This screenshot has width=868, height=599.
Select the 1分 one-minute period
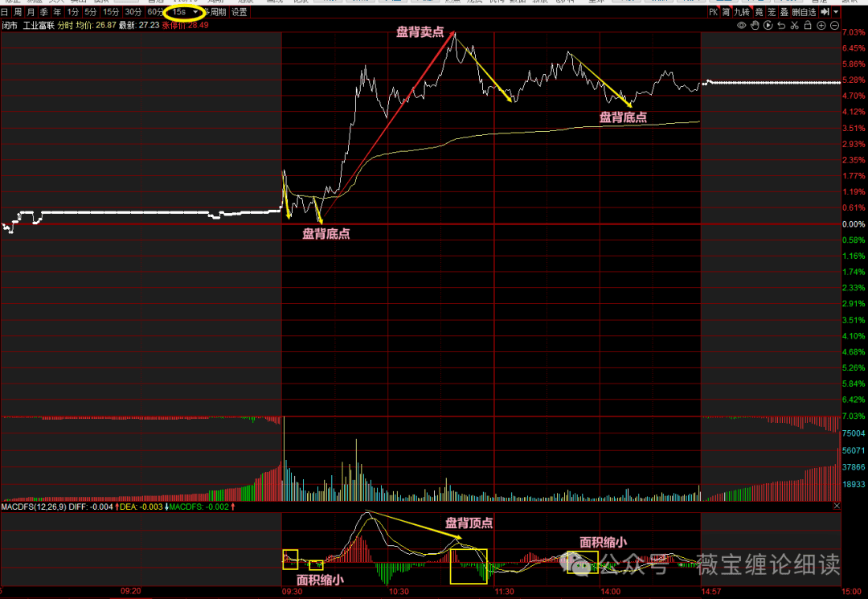[73, 11]
